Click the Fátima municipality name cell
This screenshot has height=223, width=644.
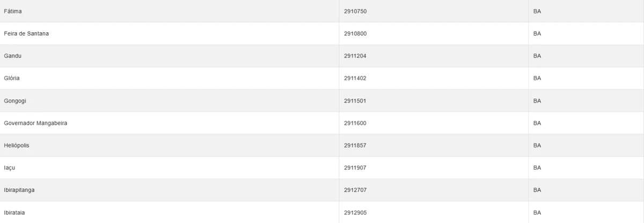(13, 11)
